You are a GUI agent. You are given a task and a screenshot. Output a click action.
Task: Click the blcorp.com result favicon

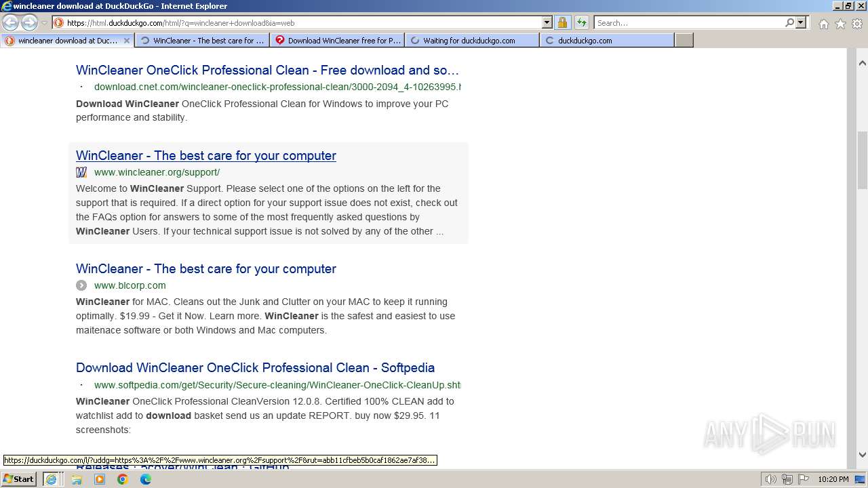point(81,285)
